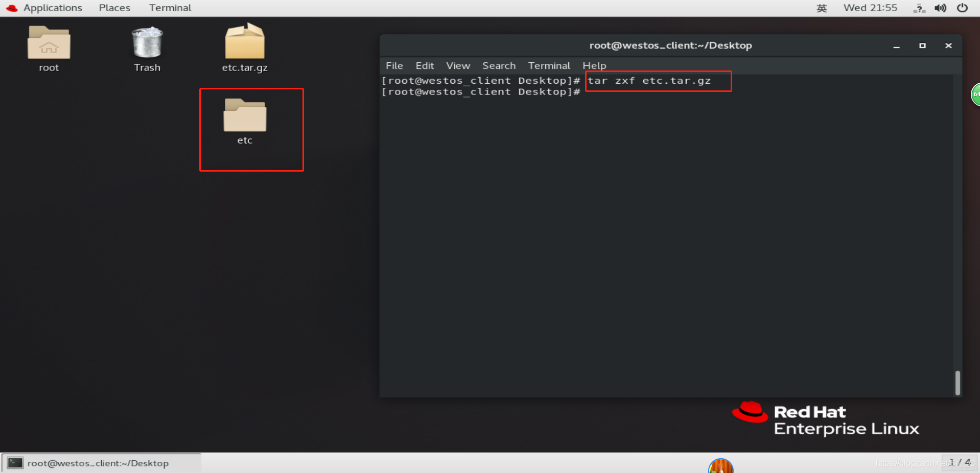Click tar zxf etc.tar.gz command text
Viewport: 980px width, 473px height.
[x=649, y=81]
